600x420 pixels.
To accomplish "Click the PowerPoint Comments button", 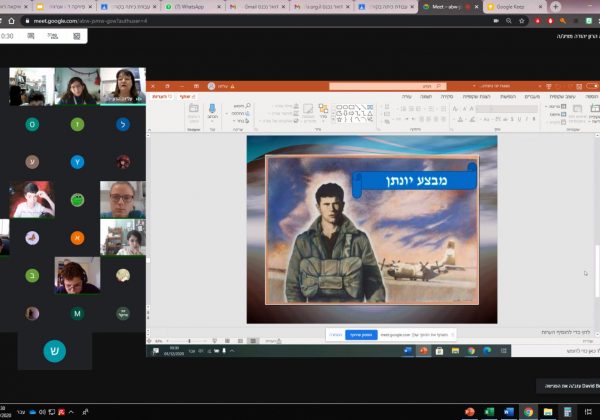I will point(163,97).
